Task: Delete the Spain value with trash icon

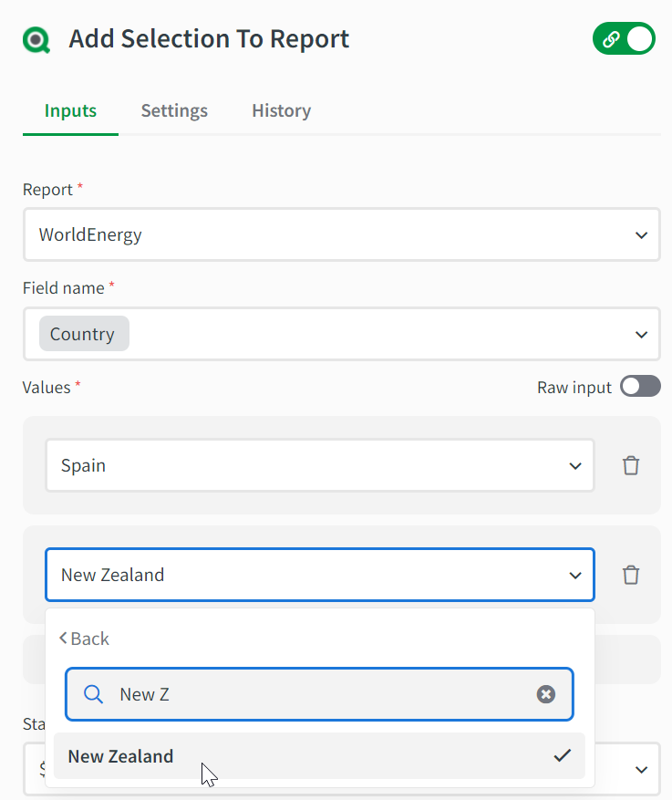Action: coord(630,465)
